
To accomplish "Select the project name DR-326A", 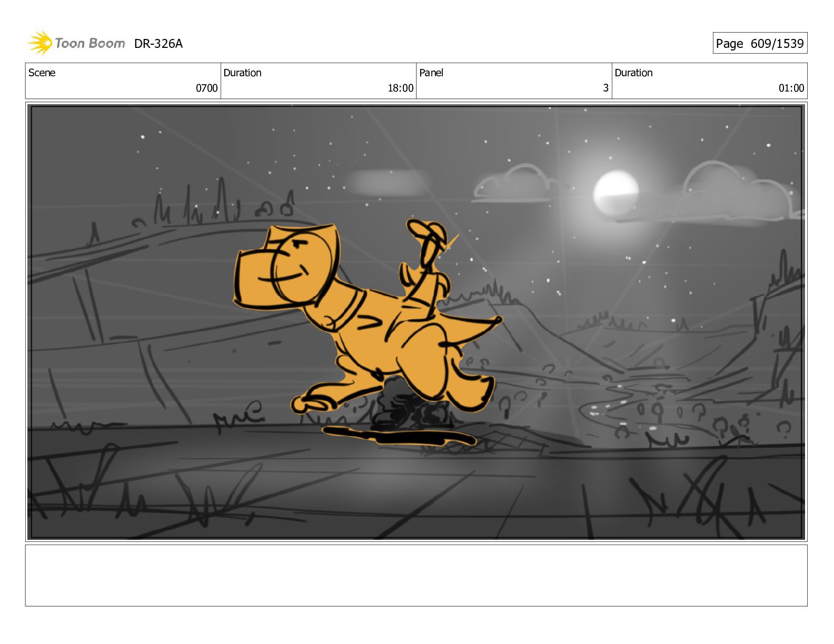I will [x=158, y=44].
